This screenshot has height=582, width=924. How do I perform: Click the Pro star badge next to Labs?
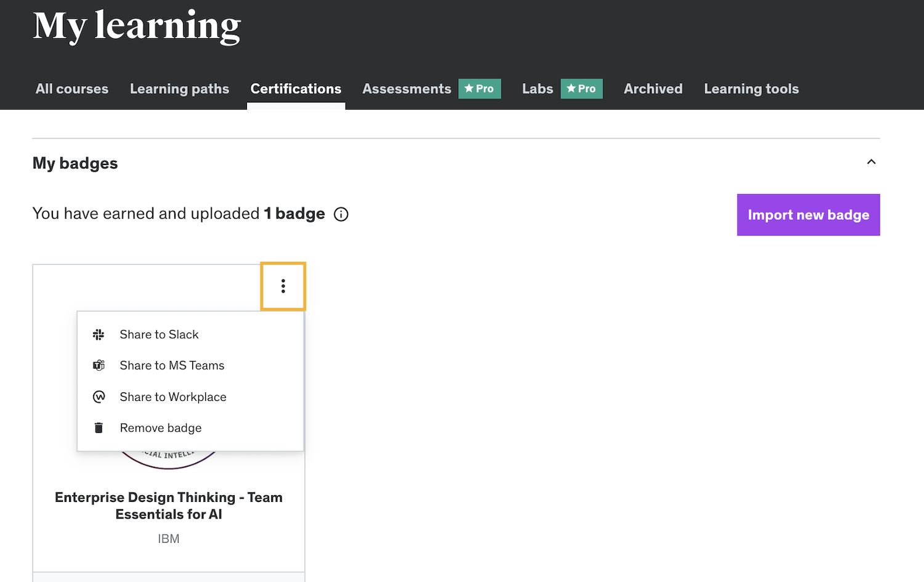pos(581,89)
